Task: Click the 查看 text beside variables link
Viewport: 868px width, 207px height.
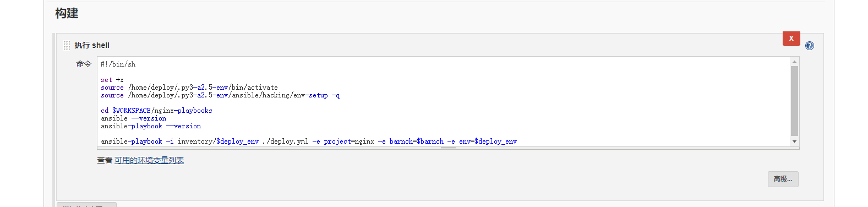Action: point(105,160)
